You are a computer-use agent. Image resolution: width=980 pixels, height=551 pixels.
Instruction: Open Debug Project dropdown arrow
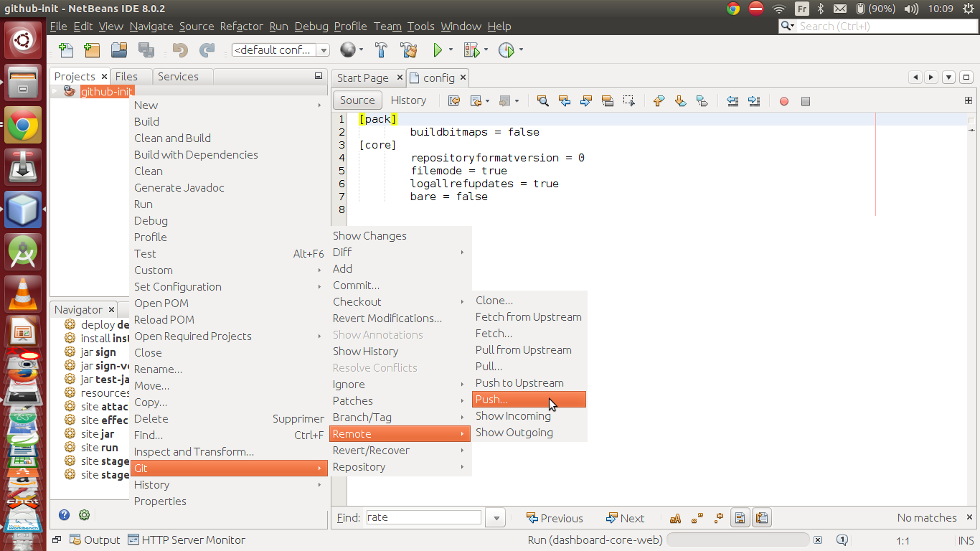(x=486, y=50)
